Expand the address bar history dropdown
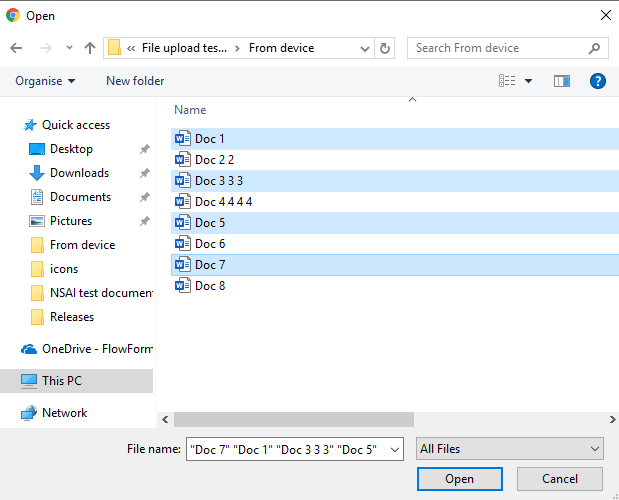This screenshot has height=500, width=619. click(365, 49)
